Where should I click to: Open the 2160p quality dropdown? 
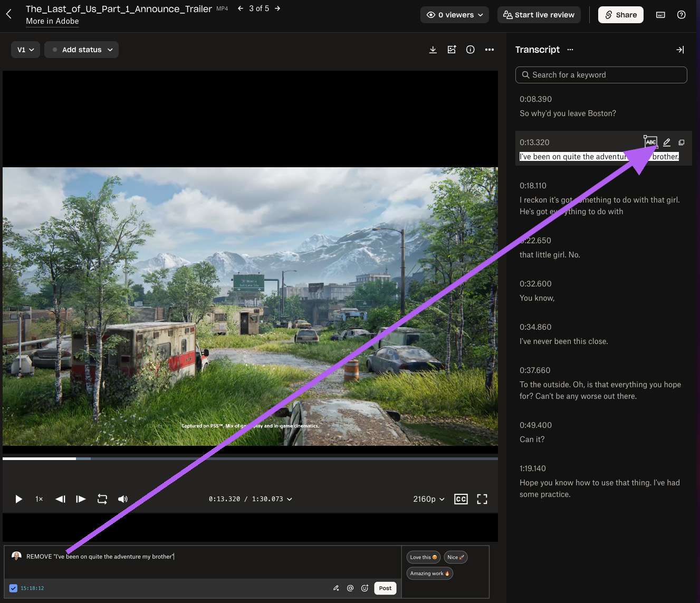pyautogui.click(x=429, y=499)
